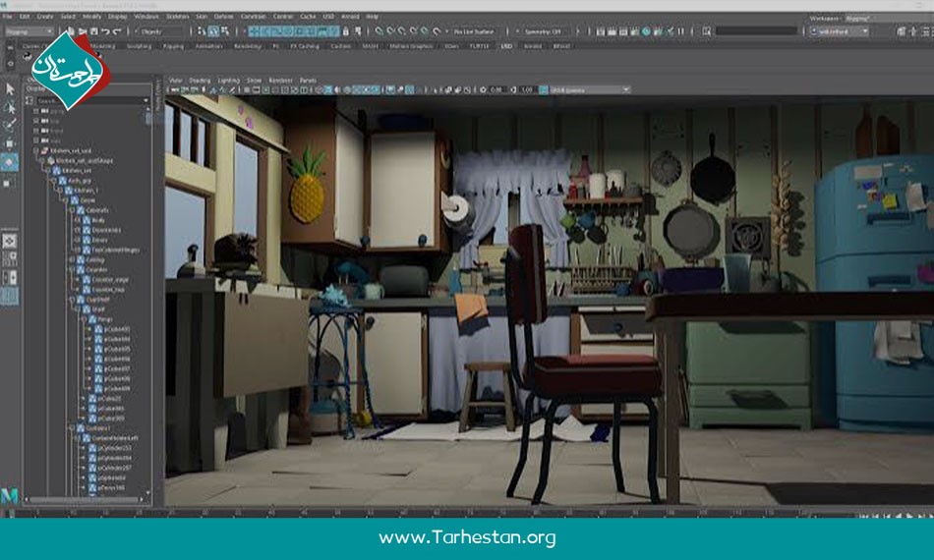934x560 pixels.
Task: Collapse the Curtains1 node in Outliner
Action: [72, 428]
